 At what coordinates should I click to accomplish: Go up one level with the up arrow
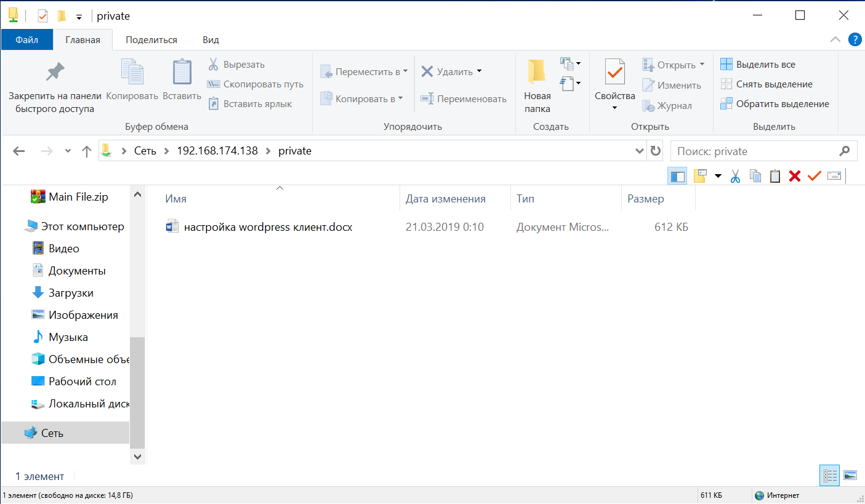click(x=87, y=151)
